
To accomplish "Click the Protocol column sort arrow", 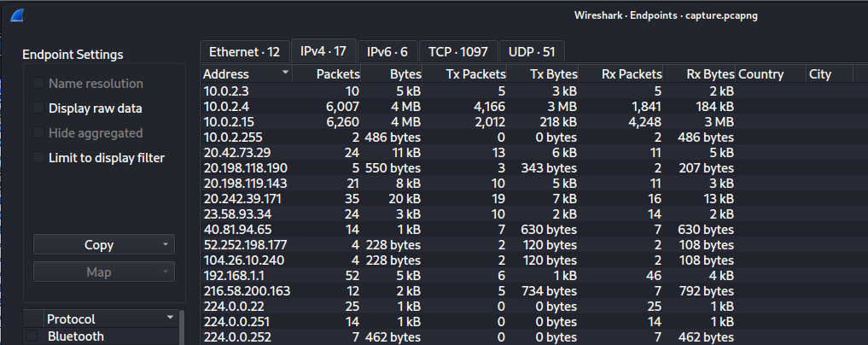I will tap(171, 318).
